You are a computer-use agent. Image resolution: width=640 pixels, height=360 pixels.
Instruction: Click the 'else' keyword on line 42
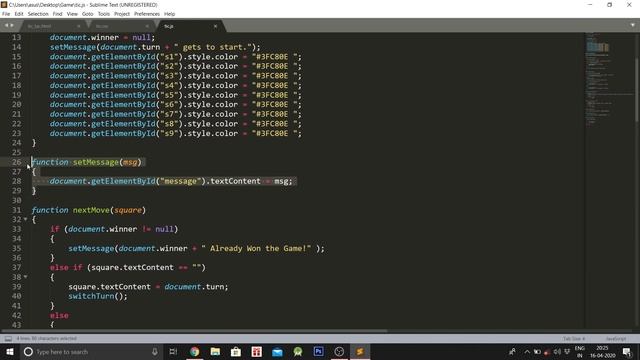[x=59, y=315]
